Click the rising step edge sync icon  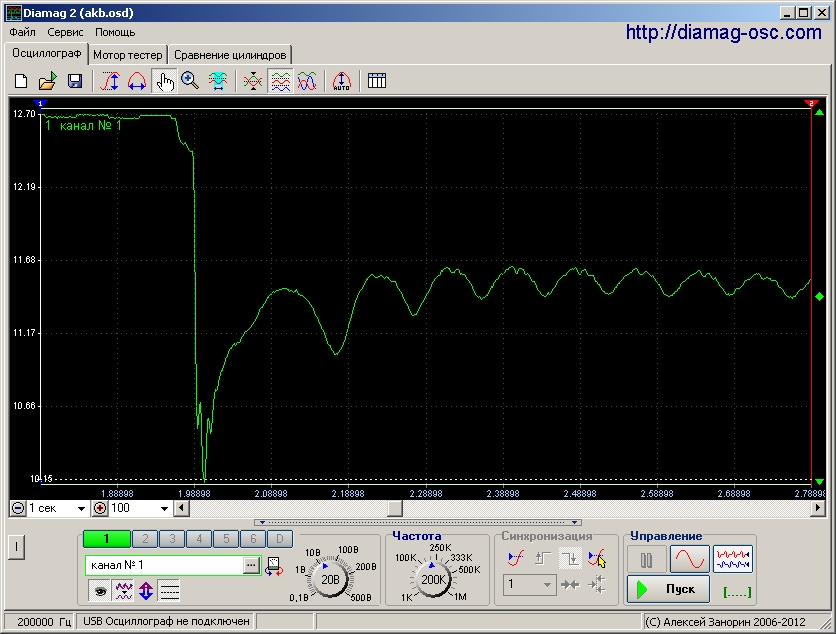click(543, 558)
